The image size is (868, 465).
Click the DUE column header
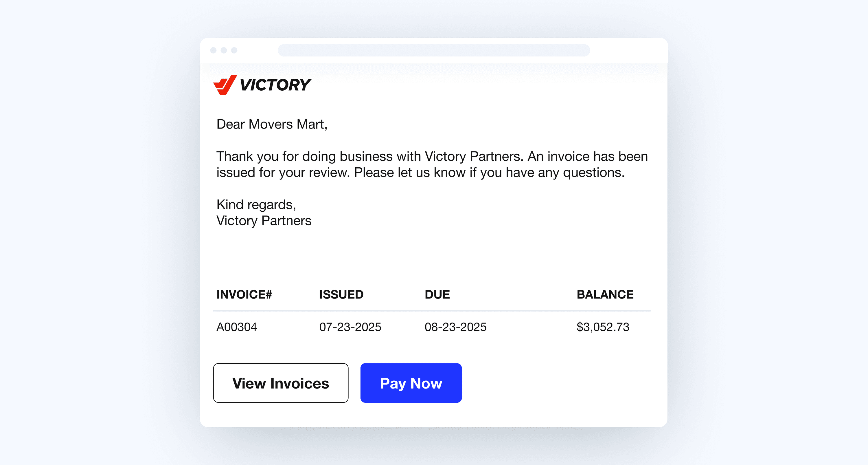pyautogui.click(x=437, y=294)
